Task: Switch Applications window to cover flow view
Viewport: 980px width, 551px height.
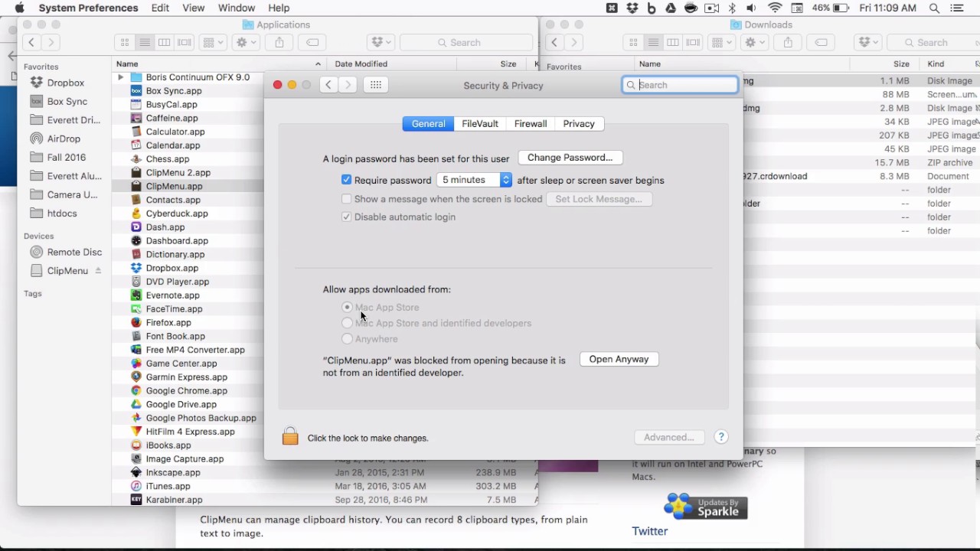Action: tap(185, 43)
